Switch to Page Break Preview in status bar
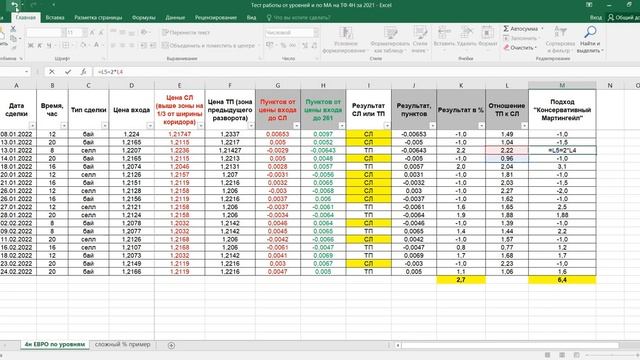The height and width of the screenshot is (360, 640). click(576, 355)
